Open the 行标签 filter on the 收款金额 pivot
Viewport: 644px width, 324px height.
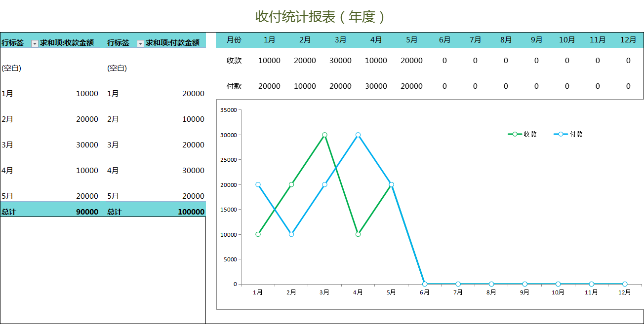click(35, 42)
